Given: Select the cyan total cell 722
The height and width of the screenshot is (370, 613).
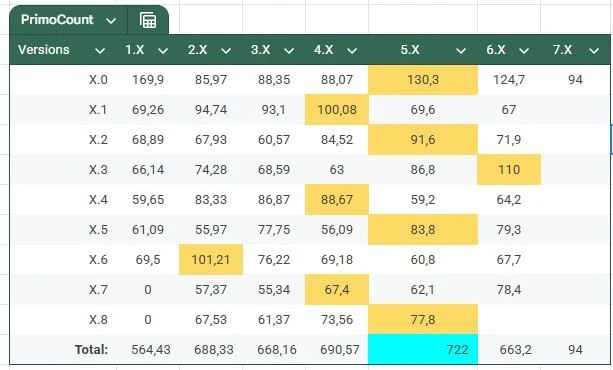Looking at the screenshot, I should click(423, 349).
